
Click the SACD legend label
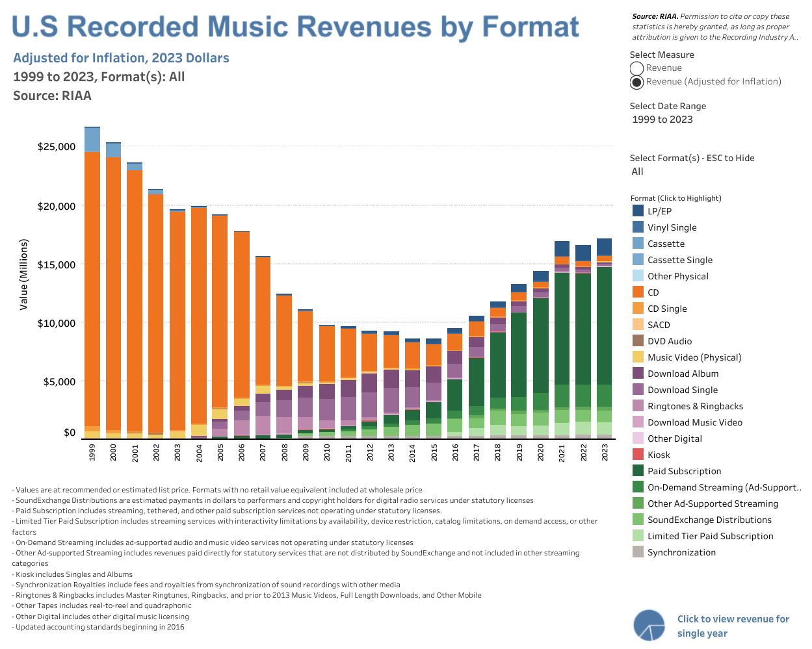659,325
